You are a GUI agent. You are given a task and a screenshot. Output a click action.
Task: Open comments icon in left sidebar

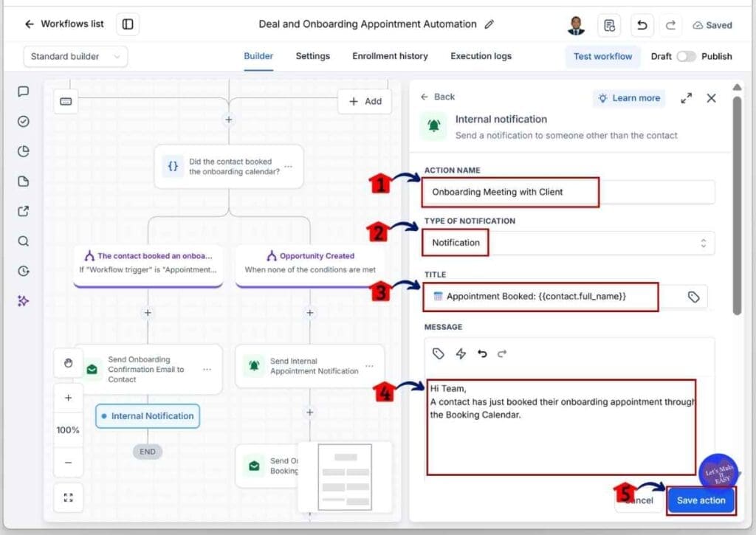click(x=23, y=92)
